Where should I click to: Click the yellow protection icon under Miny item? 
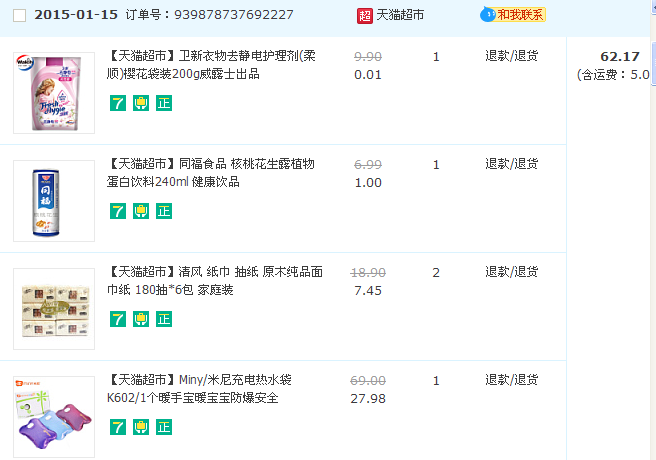[x=141, y=427]
